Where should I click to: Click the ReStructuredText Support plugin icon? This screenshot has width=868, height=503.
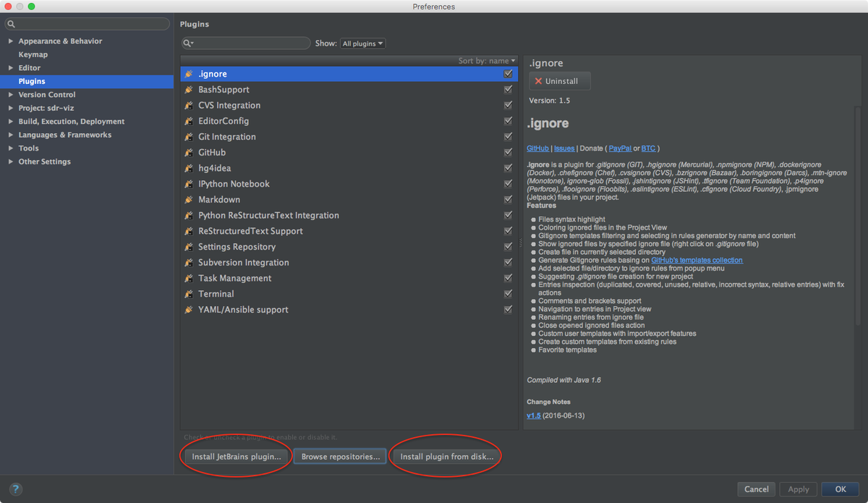coord(189,231)
